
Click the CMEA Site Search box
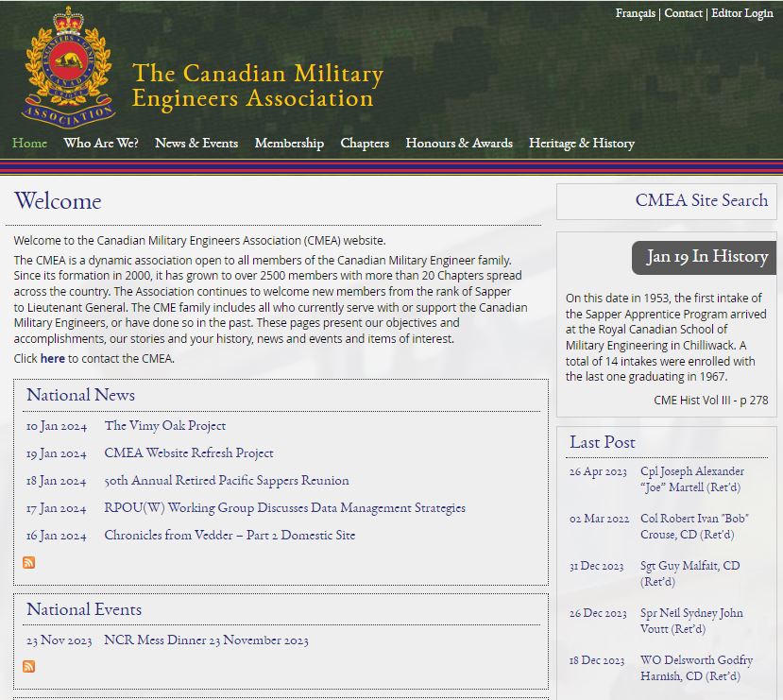click(669, 201)
